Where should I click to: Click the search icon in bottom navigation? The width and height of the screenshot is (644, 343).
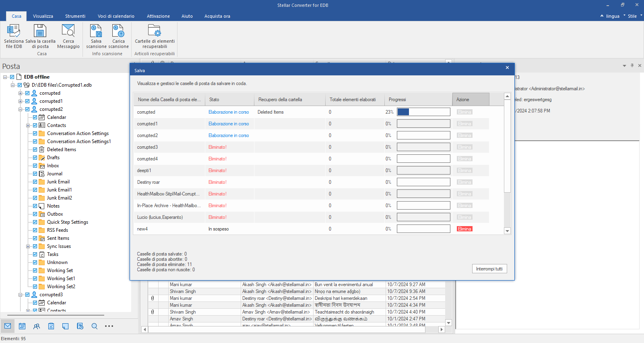pyautogui.click(x=95, y=326)
